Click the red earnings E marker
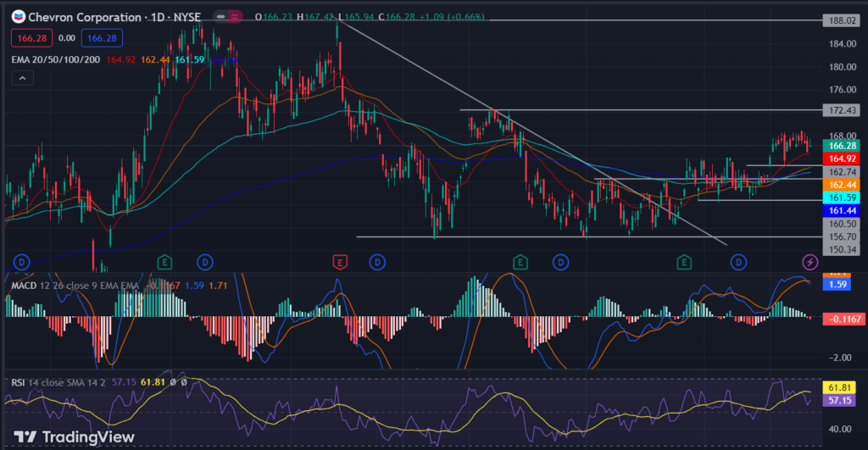The image size is (868, 450). click(x=340, y=262)
